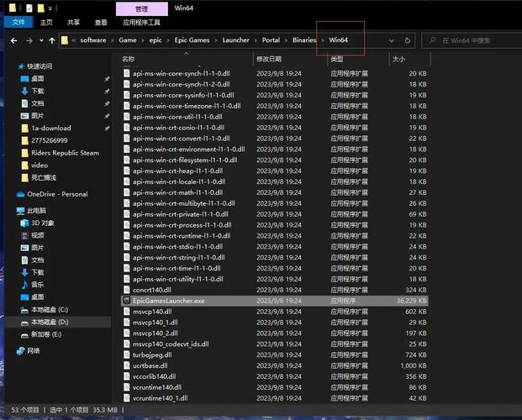This screenshot has height=420, width=522.
Task: Open pinned 桌面 under quick access
Action: tap(37, 79)
